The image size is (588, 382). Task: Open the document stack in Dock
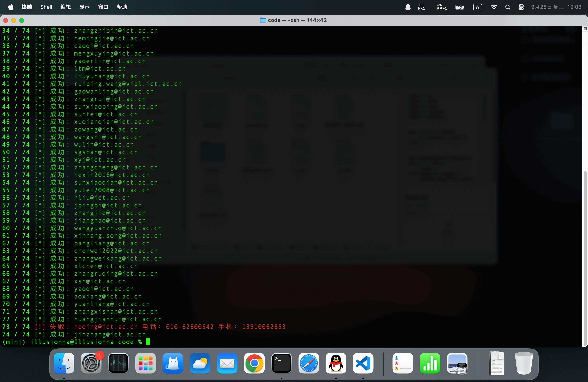coord(497,363)
